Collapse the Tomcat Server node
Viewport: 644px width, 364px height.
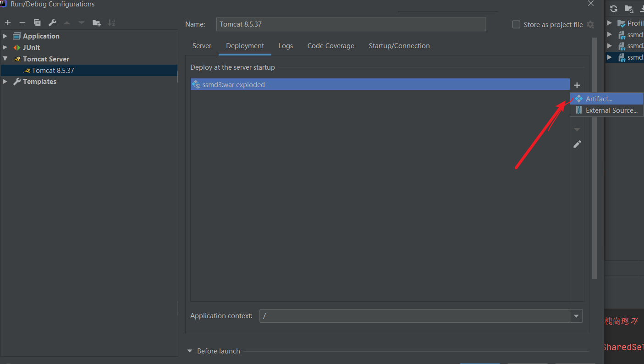5,59
